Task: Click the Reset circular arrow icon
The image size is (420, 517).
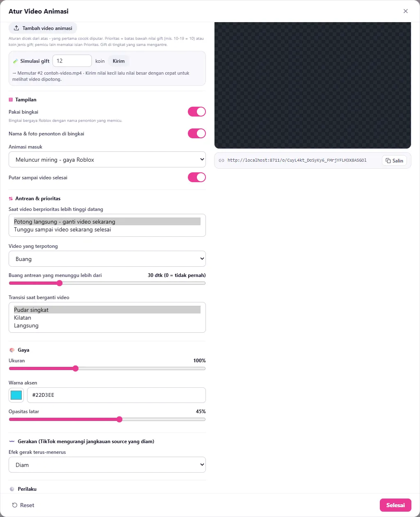Action: click(x=15, y=505)
